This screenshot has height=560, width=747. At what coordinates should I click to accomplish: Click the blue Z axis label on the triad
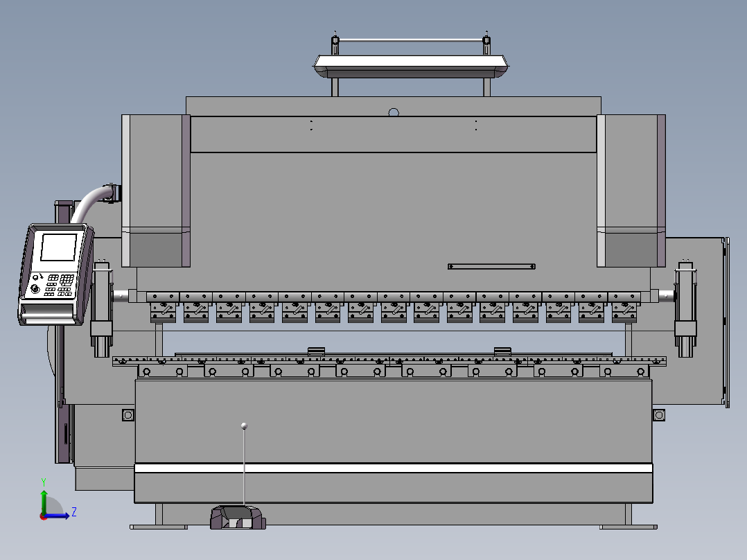(74, 512)
